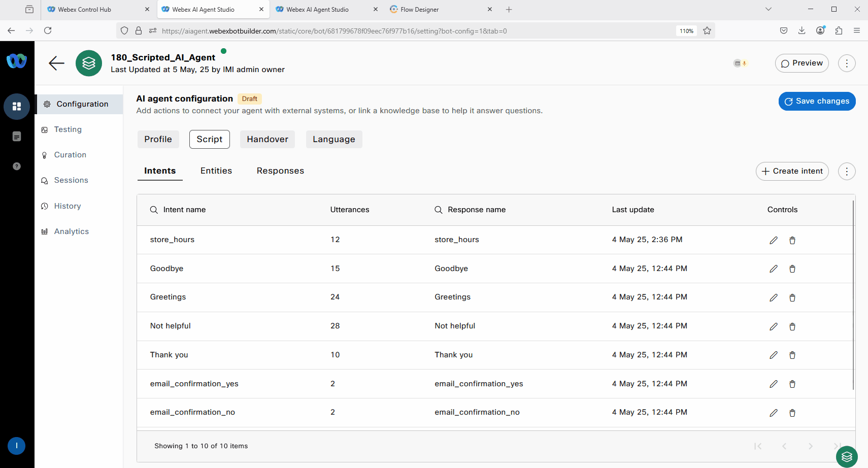The width and height of the screenshot is (868, 468).
Task: Delete the Not helpful intent
Action: click(792, 327)
